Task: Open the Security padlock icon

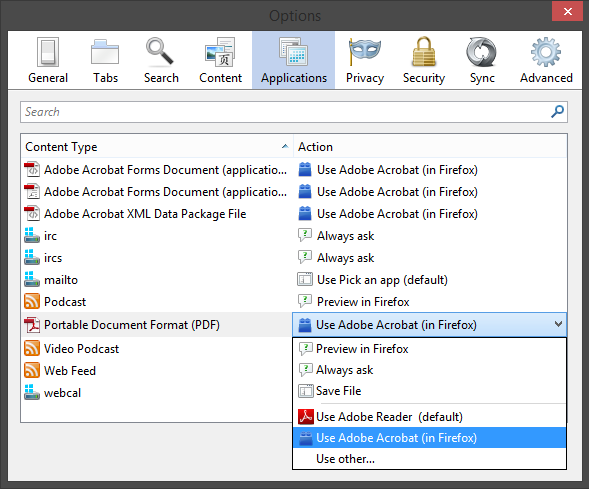Action: (x=424, y=51)
